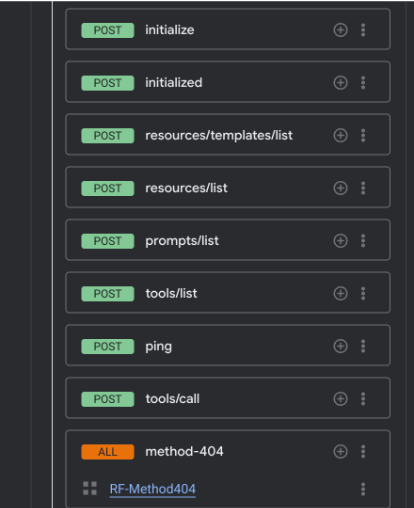Open more options for resources/list

363,188
